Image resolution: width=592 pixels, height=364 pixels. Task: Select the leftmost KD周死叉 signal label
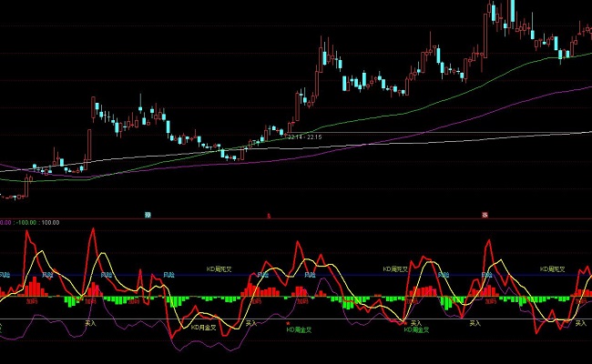pyautogui.click(x=219, y=268)
